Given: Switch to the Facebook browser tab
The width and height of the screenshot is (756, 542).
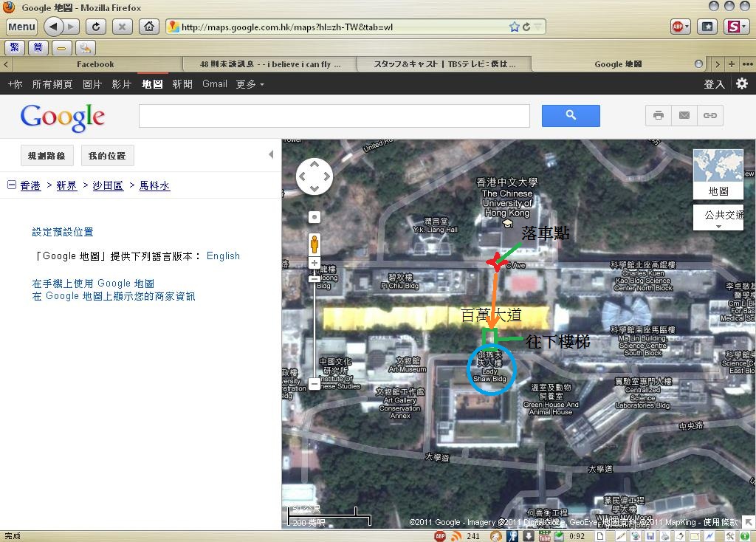Looking at the screenshot, I should coord(95,64).
